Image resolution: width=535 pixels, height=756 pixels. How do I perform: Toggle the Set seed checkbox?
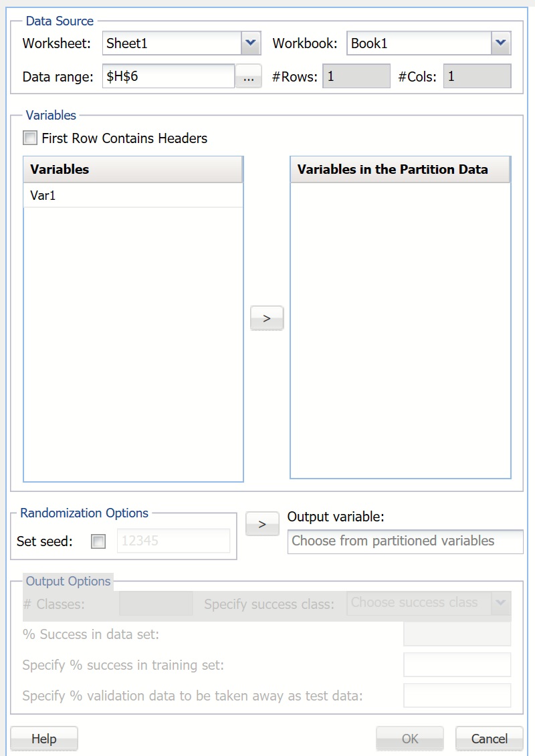coord(98,541)
